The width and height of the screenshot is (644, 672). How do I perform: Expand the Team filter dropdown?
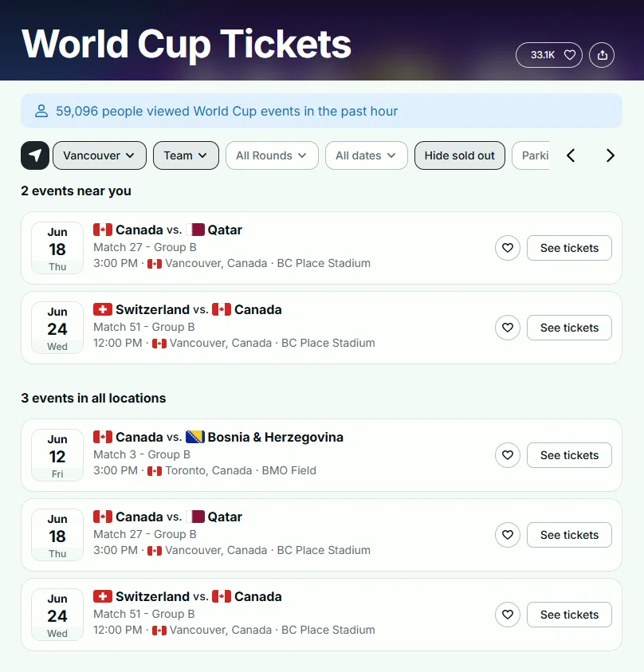[x=186, y=155]
